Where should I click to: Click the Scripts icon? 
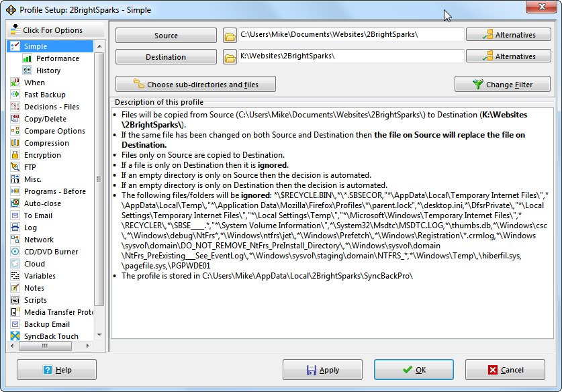[15, 299]
